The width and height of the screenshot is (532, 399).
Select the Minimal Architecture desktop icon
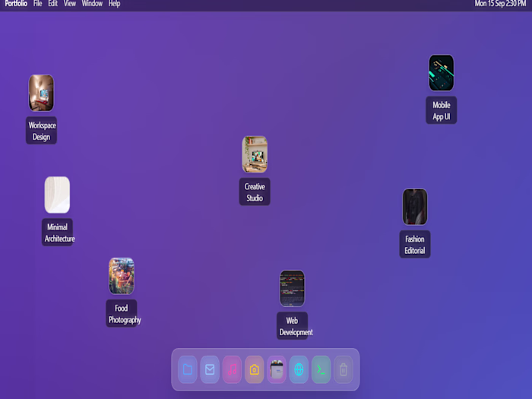tap(57, 195)
